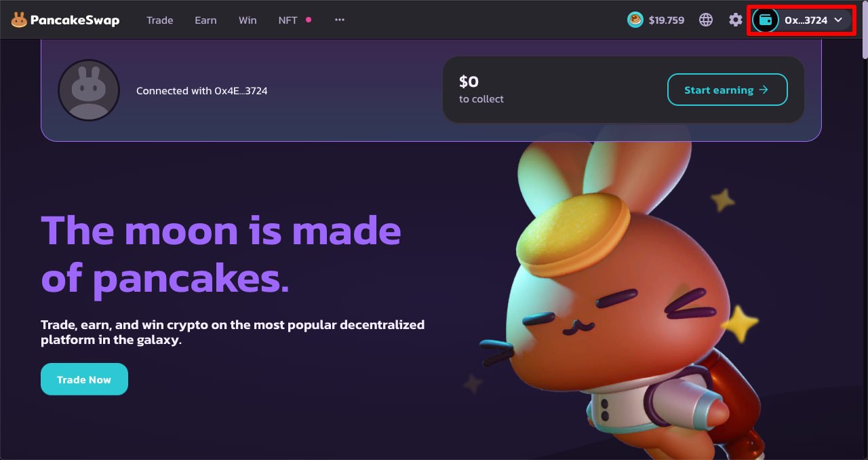
Task: Open the language globe selector
Action: point(706,20)
